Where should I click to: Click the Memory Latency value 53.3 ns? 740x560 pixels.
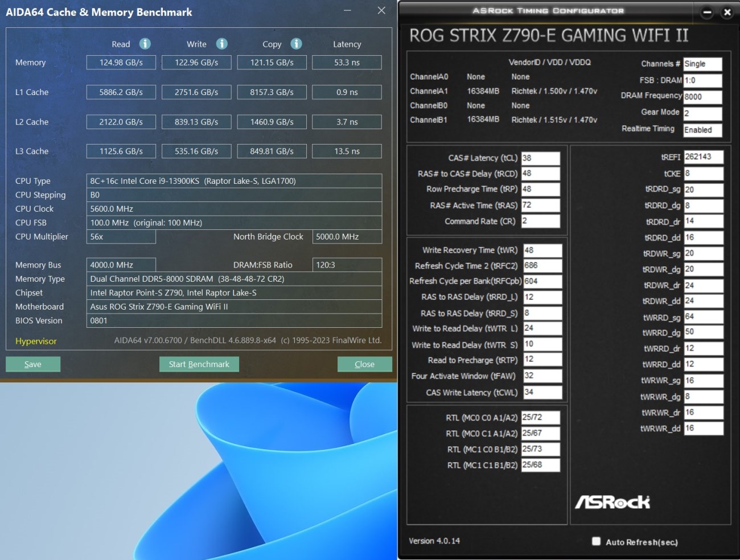347,63
